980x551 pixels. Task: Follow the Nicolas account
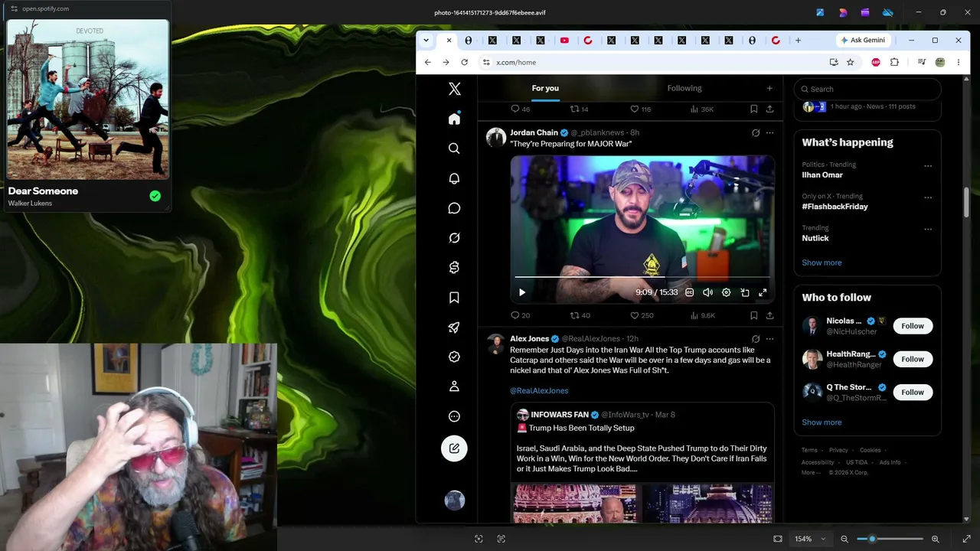tap(913, 326)
